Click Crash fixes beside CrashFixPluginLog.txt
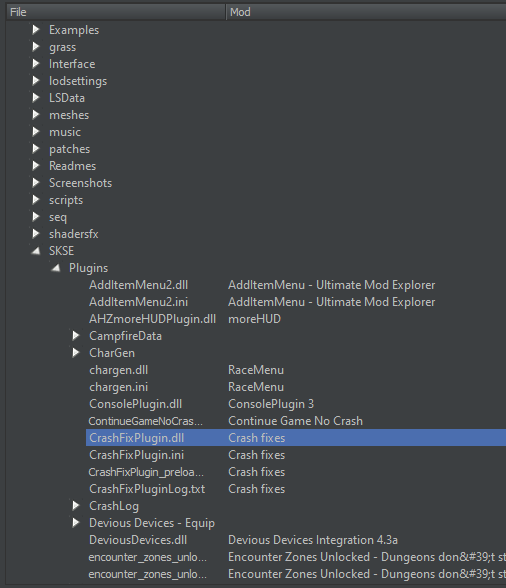The height and width of the screenshot is (588, 506). [x=257, y=489]
